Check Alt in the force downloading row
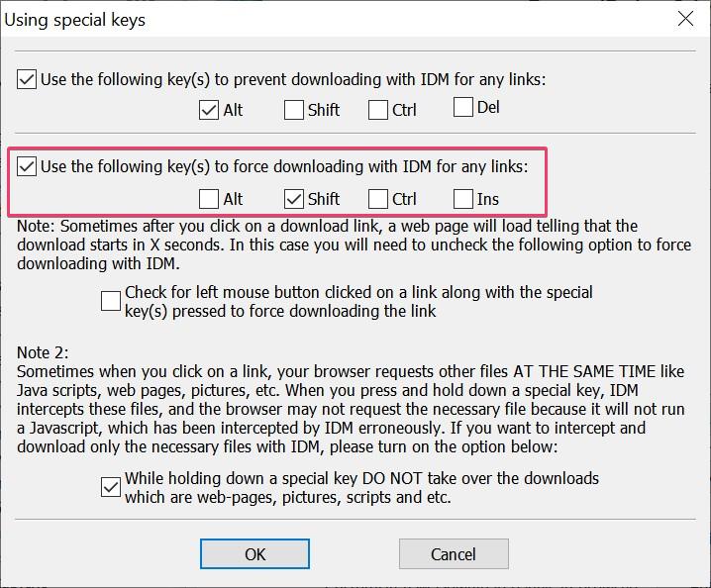The width and height of the screenshot is (711, 588). [209, 199]
